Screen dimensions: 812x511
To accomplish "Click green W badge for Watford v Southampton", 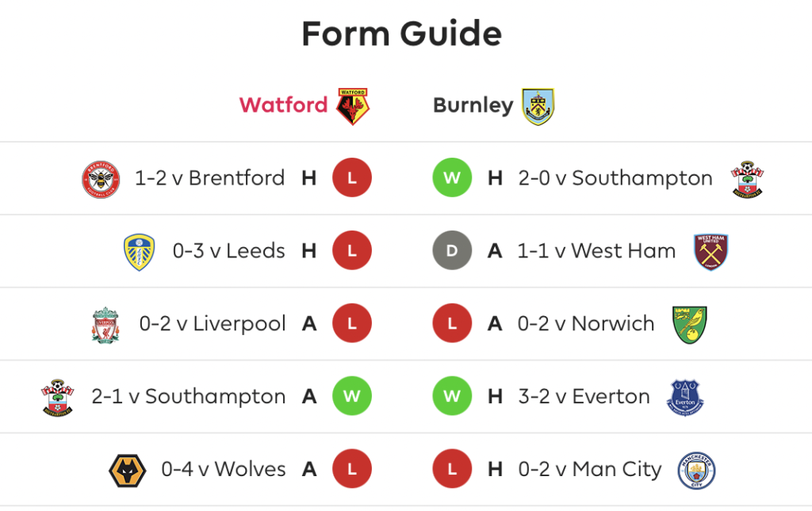I will [x=351, y=396].
